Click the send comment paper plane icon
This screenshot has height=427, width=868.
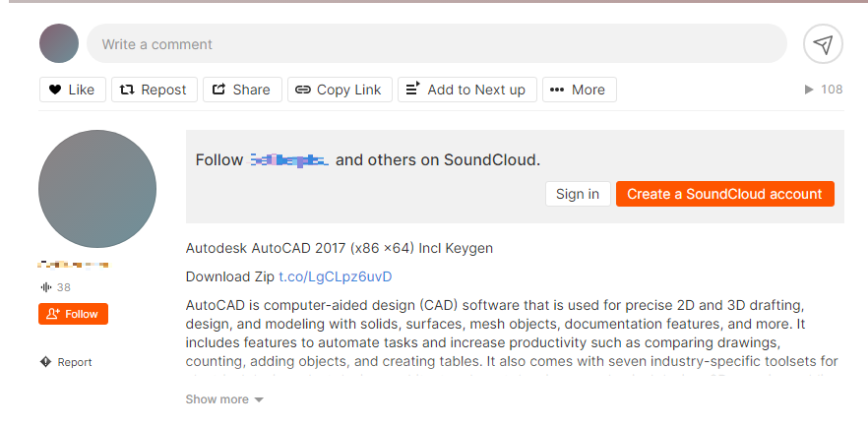click(x=824, y=44)
